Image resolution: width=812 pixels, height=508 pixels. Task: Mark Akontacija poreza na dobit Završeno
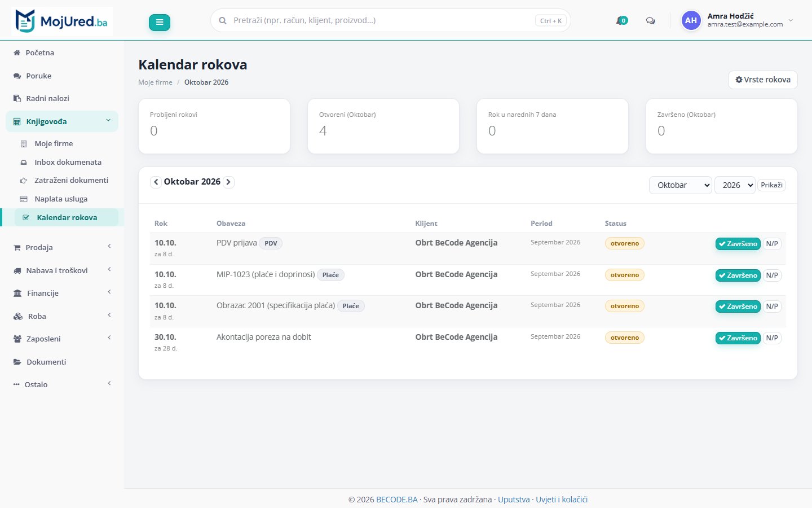click(738, 338)
